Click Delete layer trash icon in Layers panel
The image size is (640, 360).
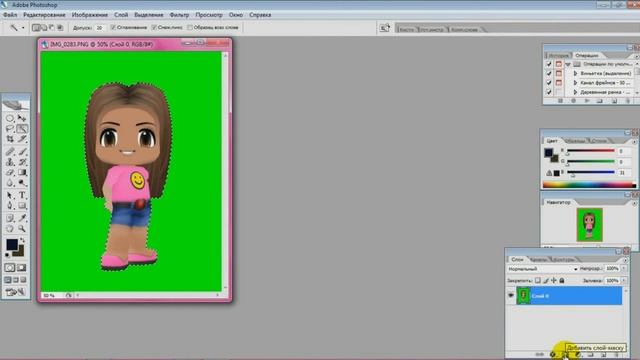(x=617, y=355)
